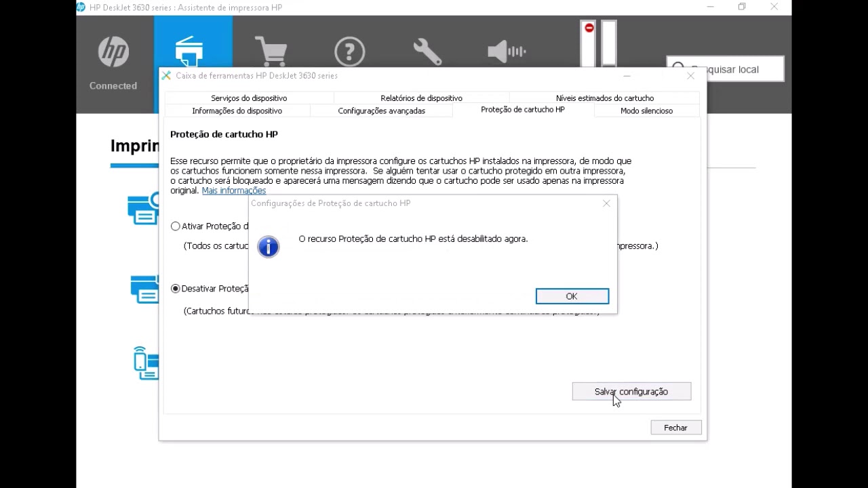The image size is (868, 488).
Task: Select Proteção de cartucho HP tab
Action: [523, 110]
